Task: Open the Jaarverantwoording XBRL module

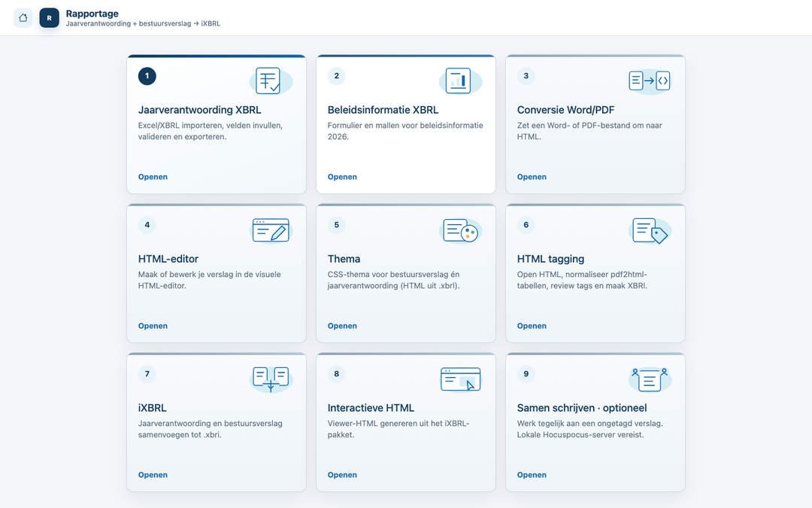Action: point(153,177)
